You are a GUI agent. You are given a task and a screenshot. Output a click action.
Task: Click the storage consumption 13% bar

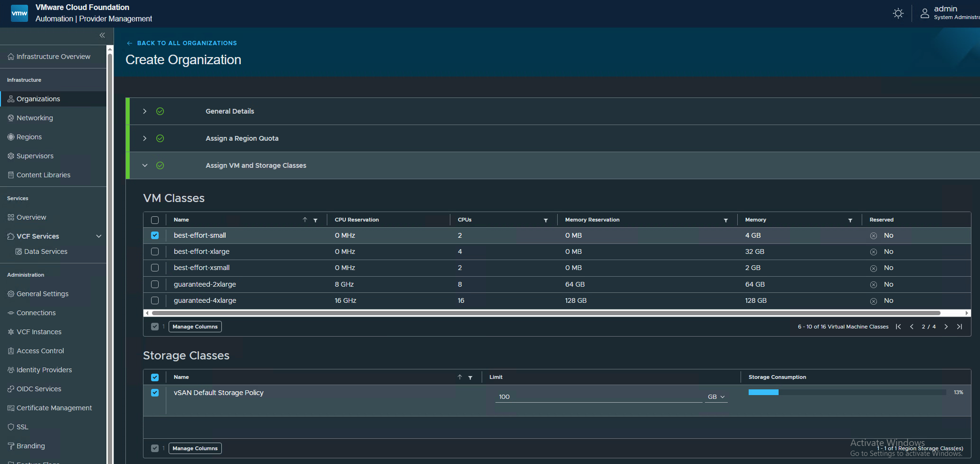coord(847,392)
